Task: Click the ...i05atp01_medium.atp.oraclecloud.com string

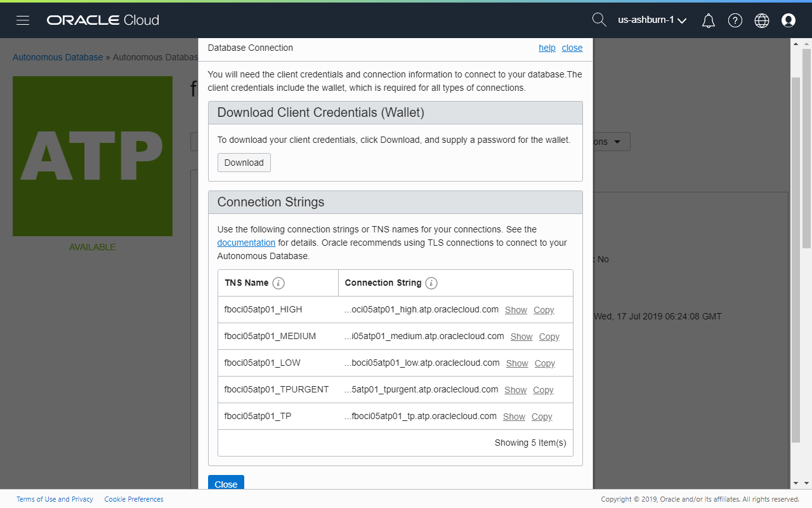Action: tap(424, 336)
